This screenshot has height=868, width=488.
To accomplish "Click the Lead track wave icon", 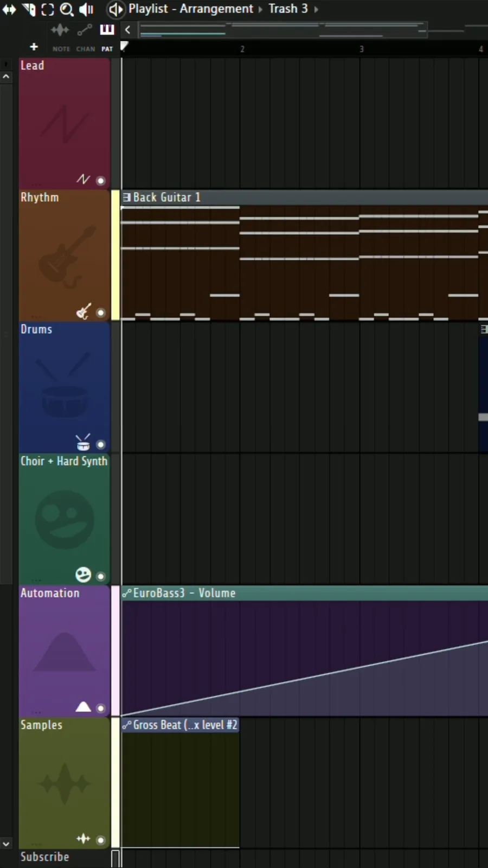I will click(83, 179).
